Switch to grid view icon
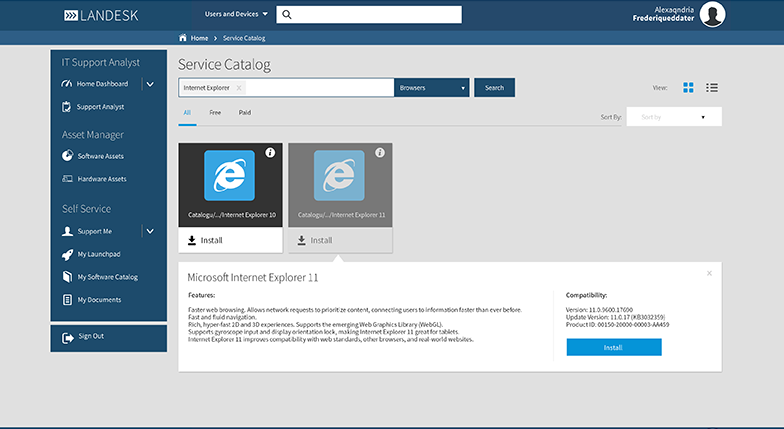 click(x=688, y=88)
